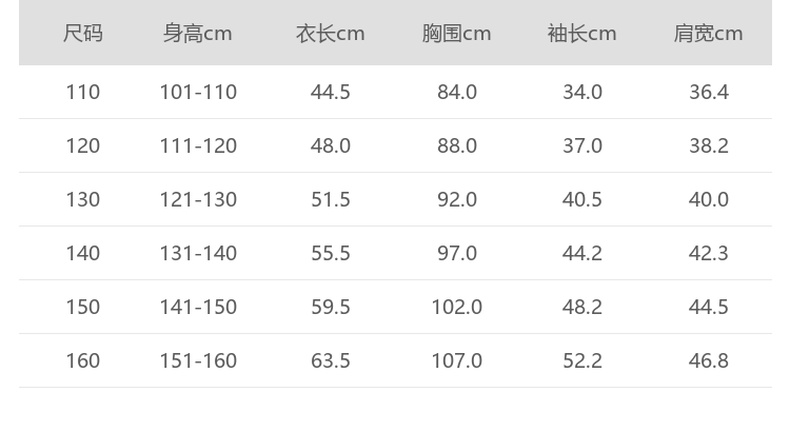Select the 胸围cm header cell
The image size is (790, 431).
coord(456,34)
